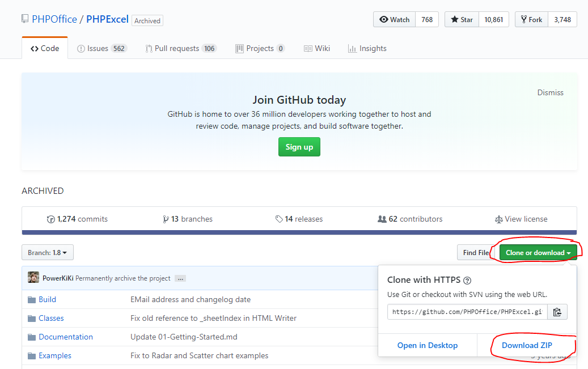Open the PHPExcel repository link

coord(107,19)
